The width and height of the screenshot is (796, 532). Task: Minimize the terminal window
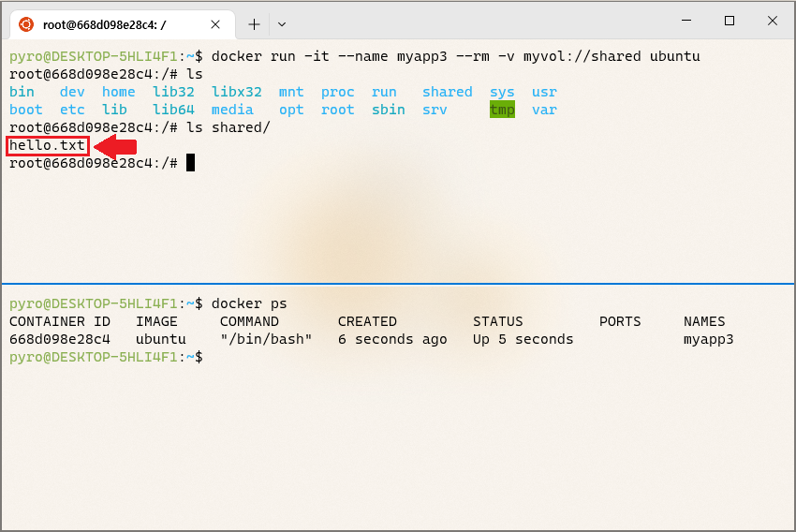coord(686,21)
